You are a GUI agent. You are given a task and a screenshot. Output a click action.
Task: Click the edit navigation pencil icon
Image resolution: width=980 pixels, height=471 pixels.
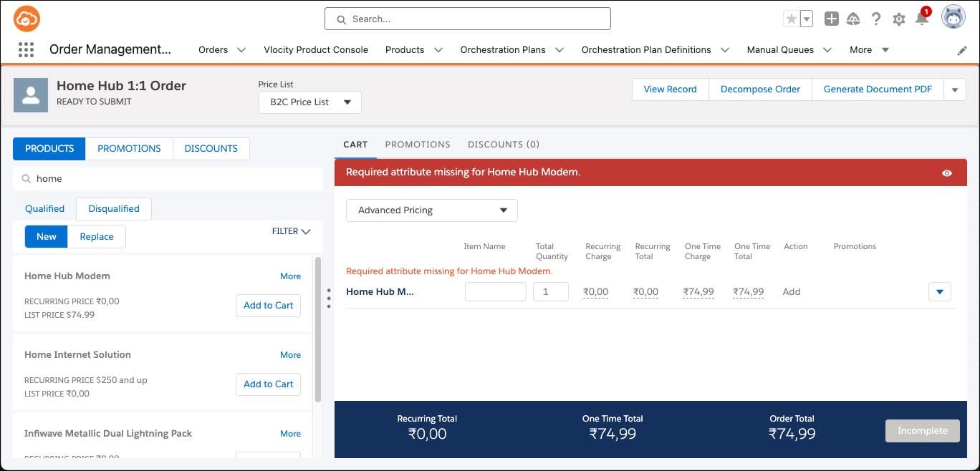(962, 51)
